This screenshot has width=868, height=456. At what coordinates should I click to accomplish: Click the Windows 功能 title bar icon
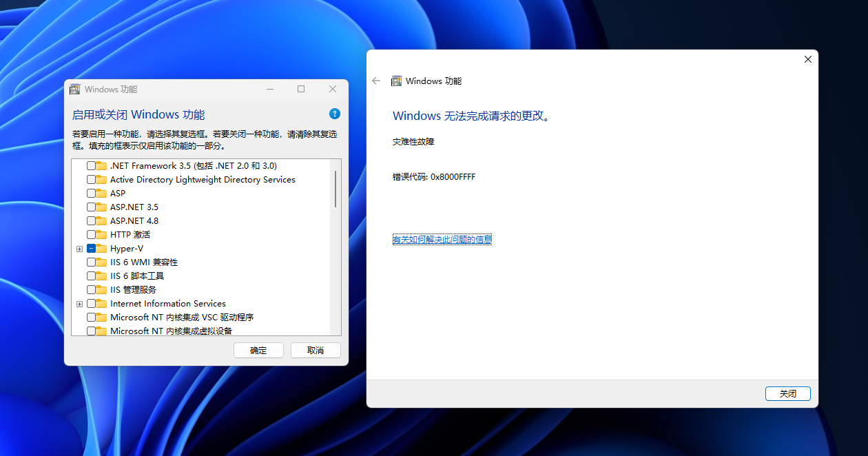pos(74,89)
